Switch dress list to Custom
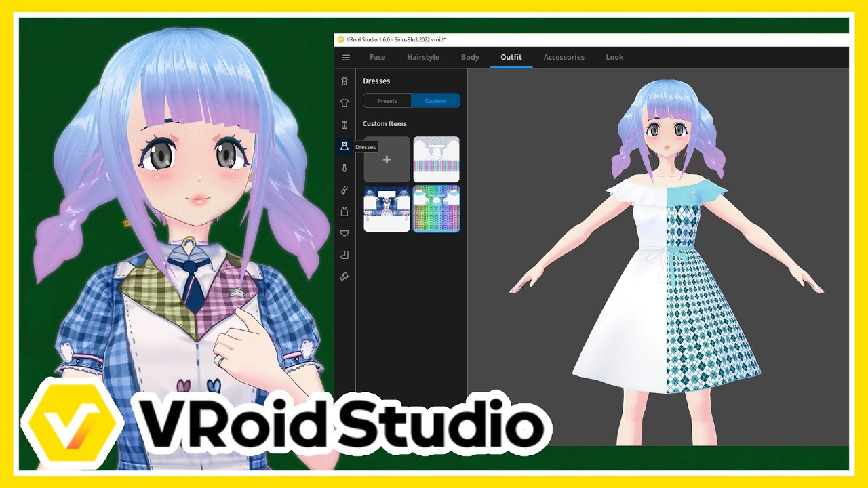 pyautogui.click(x=435, y=101)
